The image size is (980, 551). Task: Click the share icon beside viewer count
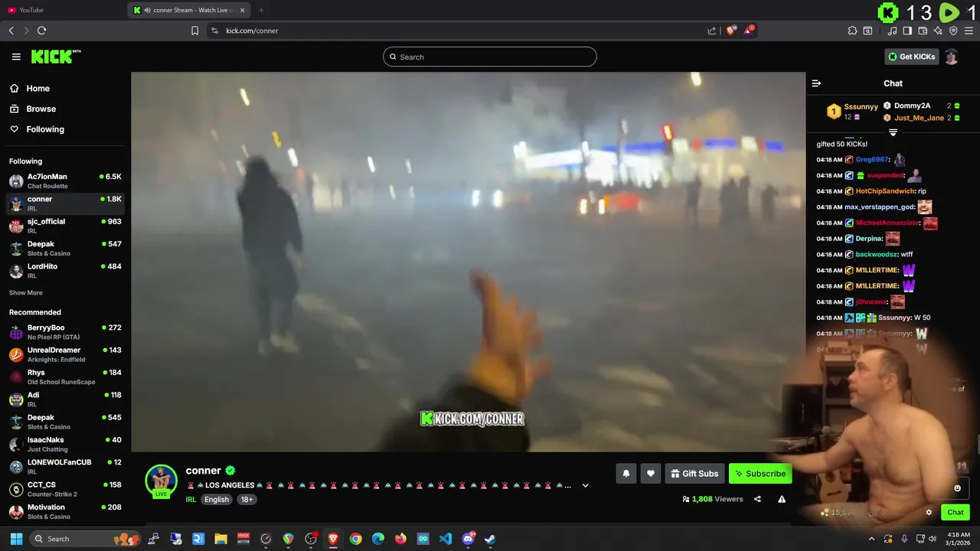(x=757, y=499)
